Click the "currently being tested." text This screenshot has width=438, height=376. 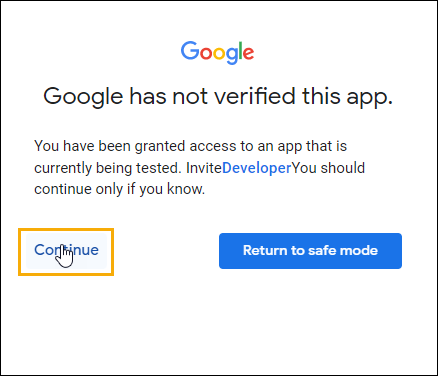point(108,168)
